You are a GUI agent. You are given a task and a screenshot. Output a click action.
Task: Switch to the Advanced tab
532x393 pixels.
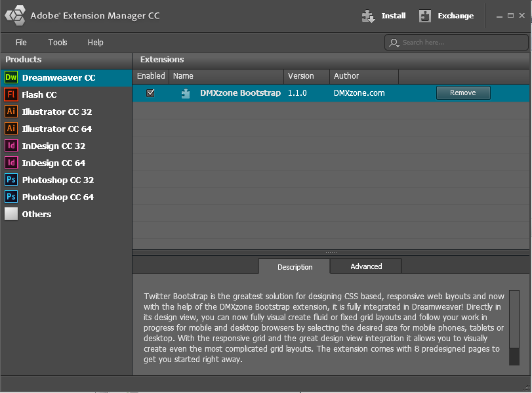tap(366, 266)
